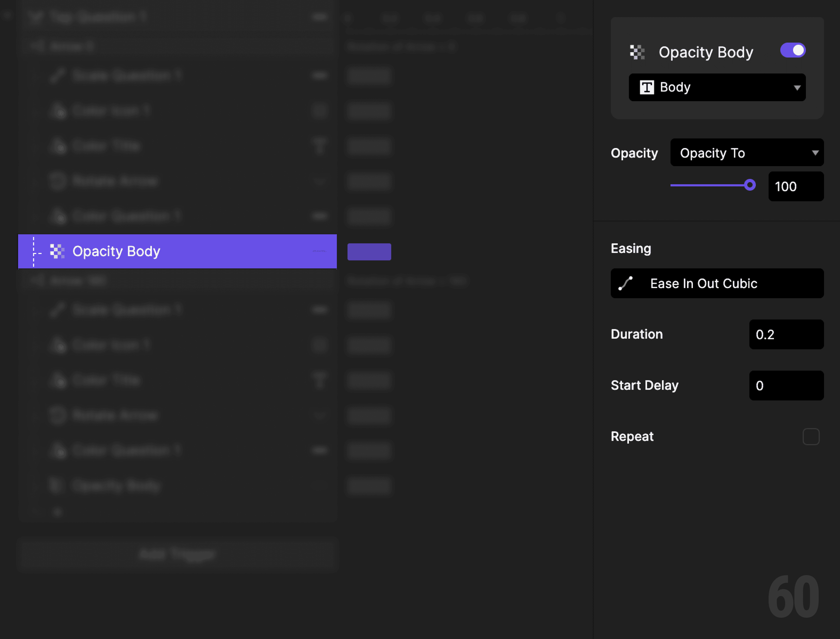Screen dimensions: 840x639
Task: Enable the Repeat checkbox
Action: coord(811,437)
